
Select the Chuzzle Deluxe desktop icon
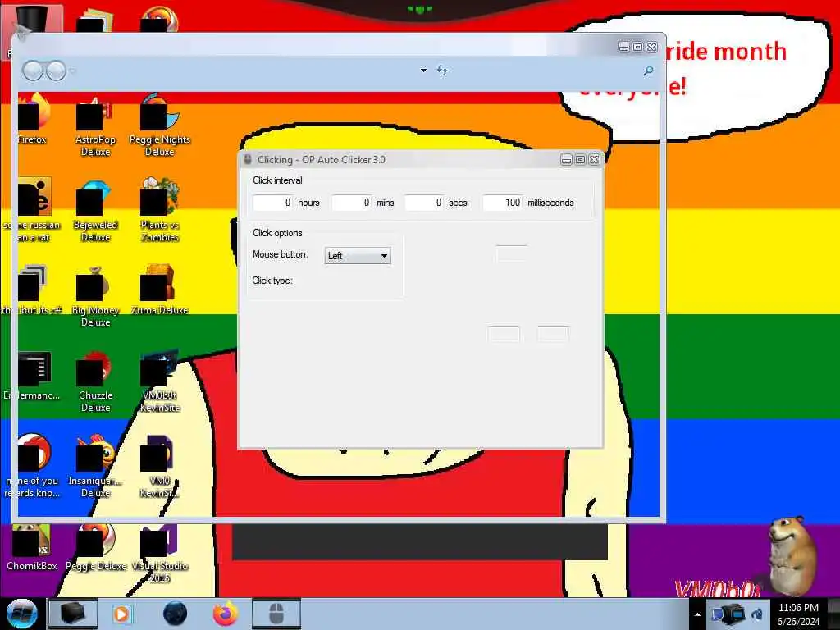click(x=95, y=381)
